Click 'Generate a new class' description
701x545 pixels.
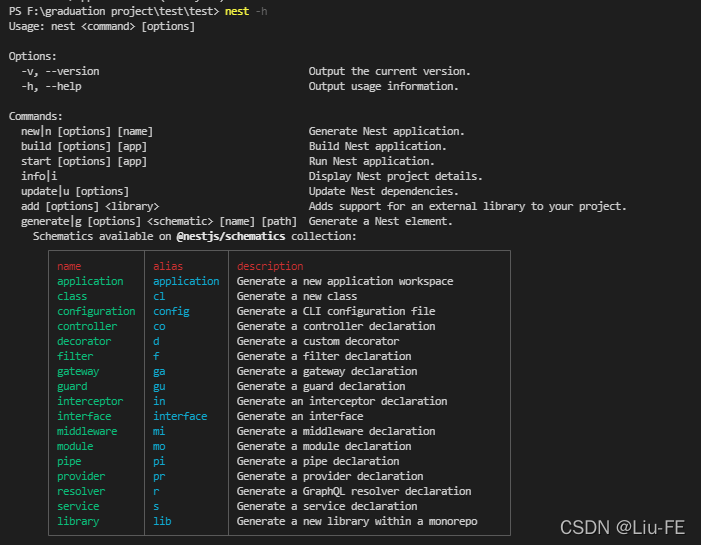(x=297, y=296)
